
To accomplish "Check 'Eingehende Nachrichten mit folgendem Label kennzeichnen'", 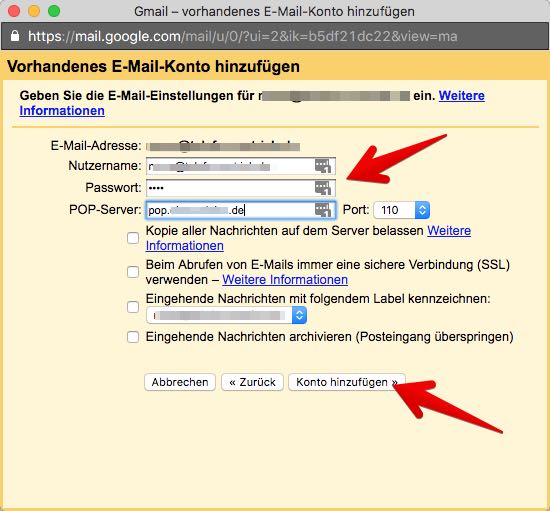I will click(x=133, y=307).
